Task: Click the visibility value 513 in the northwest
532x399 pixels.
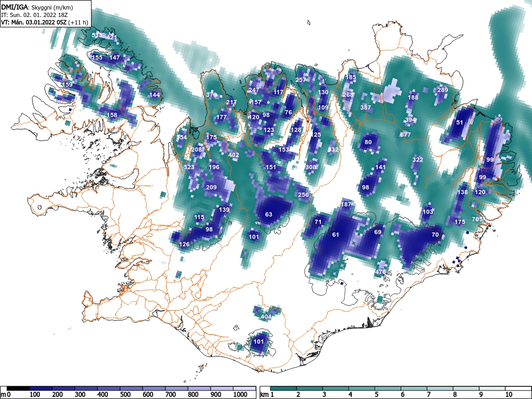Action: pyautogui.click(x=97, y=35)
